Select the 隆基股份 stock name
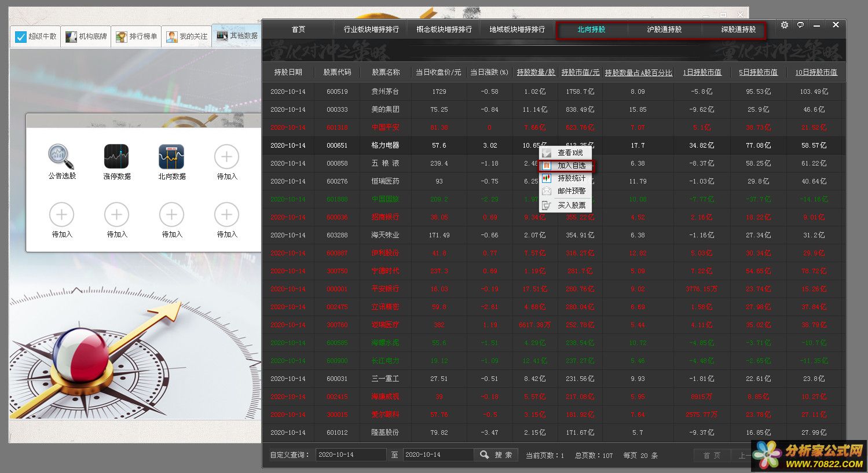 [x=385, y=432]
